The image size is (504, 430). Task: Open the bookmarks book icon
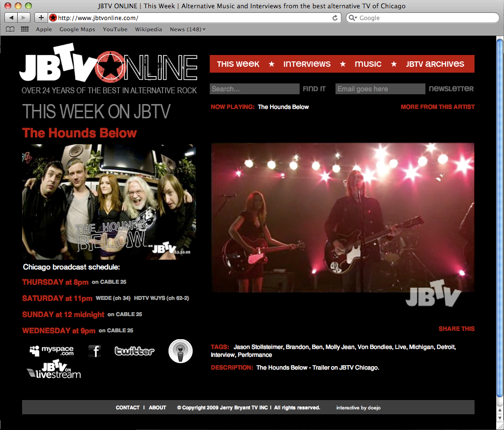10,29
